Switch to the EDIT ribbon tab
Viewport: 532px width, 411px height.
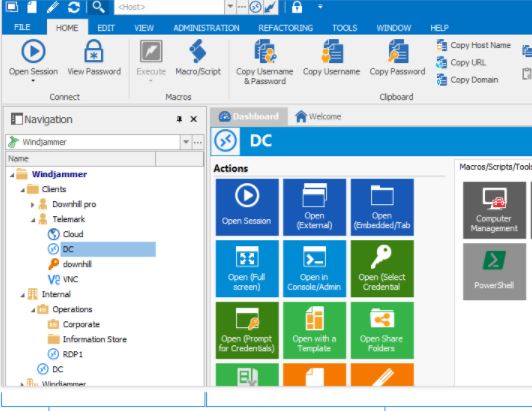106,27
